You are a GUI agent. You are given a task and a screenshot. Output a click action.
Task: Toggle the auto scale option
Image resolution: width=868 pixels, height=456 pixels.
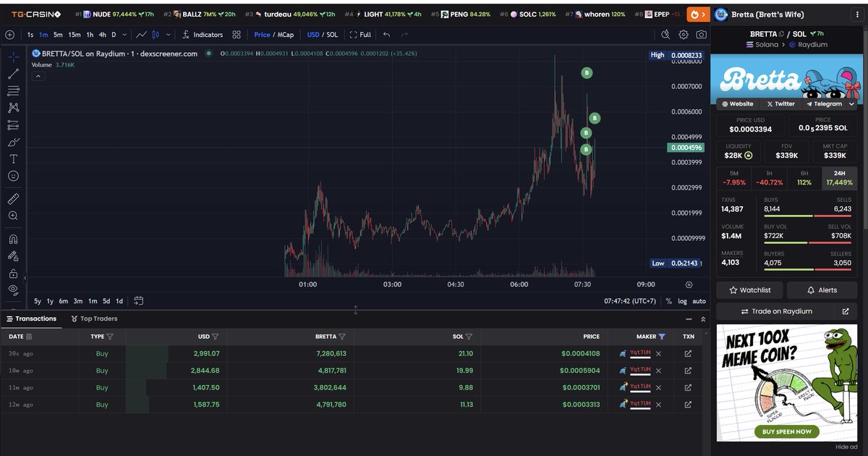(699, 301)
